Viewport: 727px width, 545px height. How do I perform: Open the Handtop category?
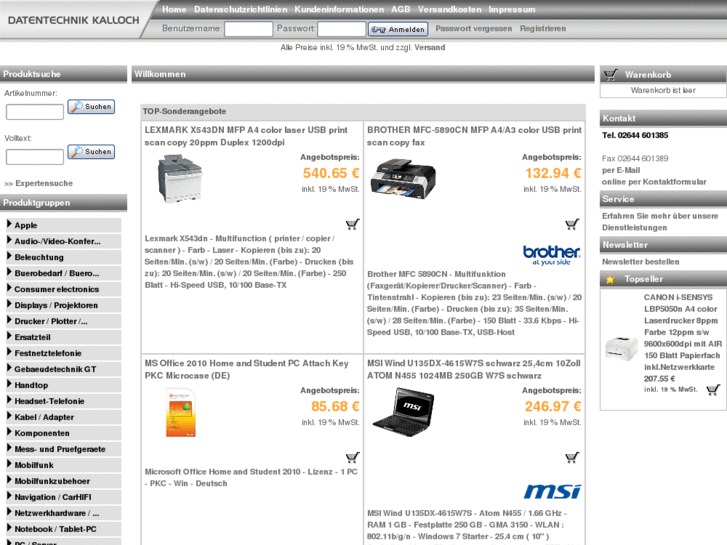pos(31,385)
